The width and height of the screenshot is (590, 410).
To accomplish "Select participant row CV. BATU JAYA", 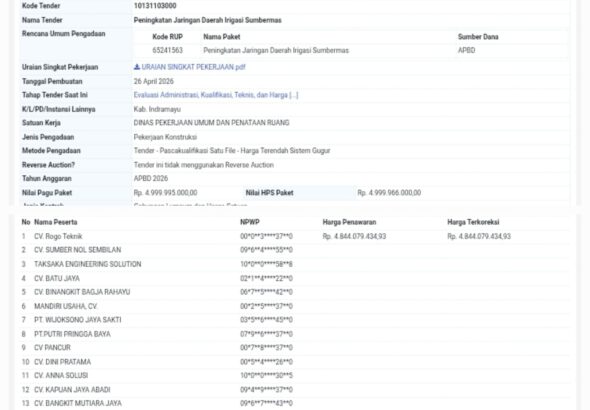I will point(295,278).
